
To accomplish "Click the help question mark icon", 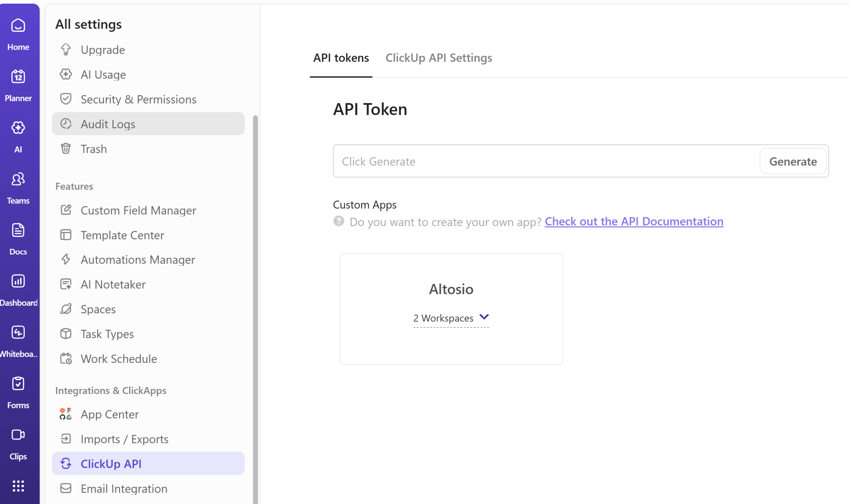I will point(339,221).
